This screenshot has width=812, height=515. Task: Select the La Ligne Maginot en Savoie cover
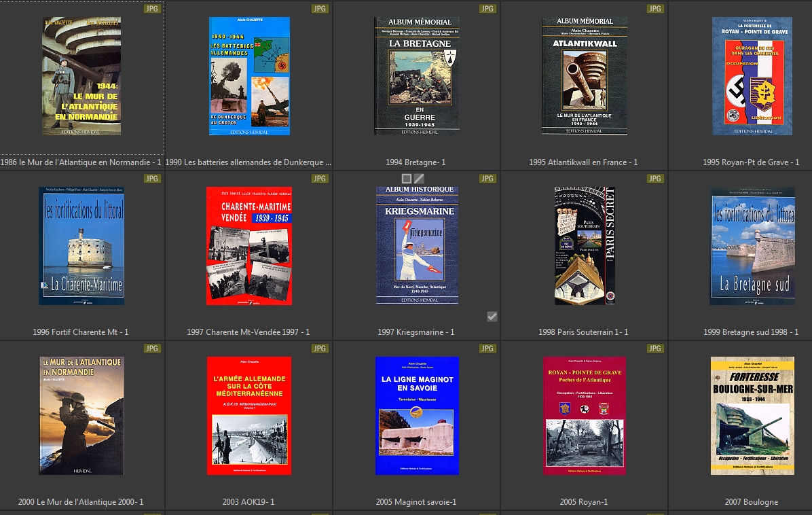(x=417, y=416)
